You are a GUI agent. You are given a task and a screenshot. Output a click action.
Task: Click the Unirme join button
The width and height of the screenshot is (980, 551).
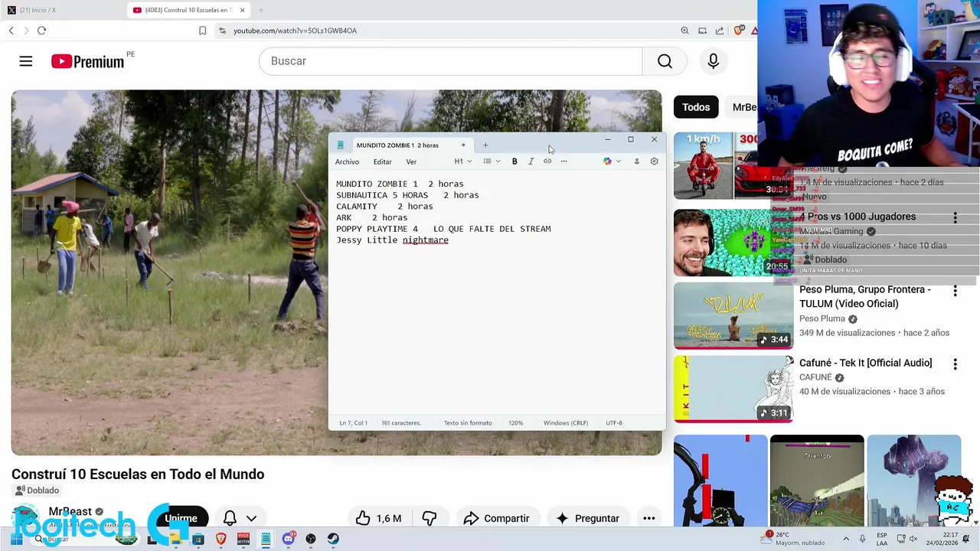tap(181, 518)
